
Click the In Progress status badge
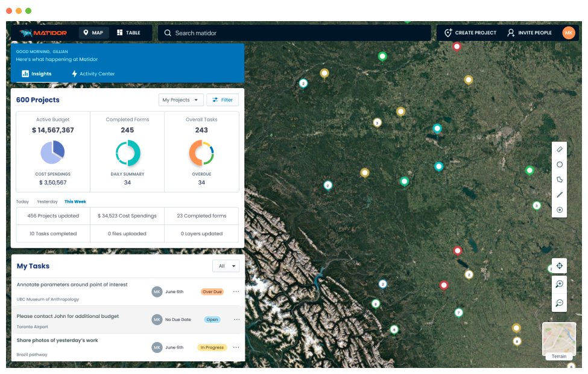pos(212,347)
